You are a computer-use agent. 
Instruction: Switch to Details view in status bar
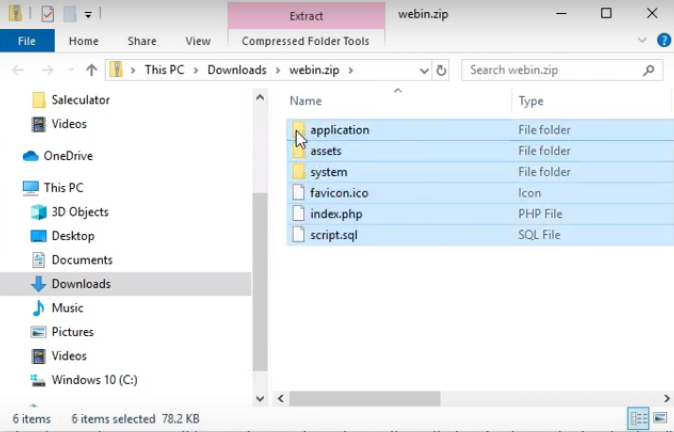tap(638, 418)
